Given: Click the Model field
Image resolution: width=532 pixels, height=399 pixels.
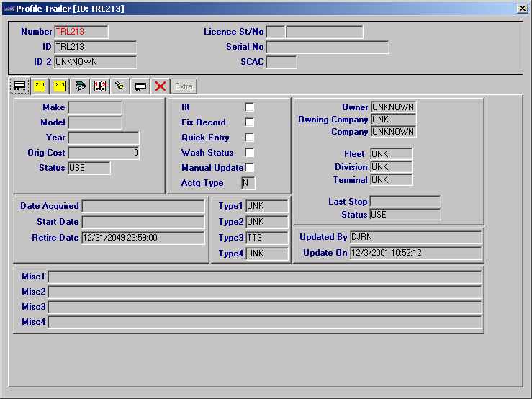Looking at the screenshot, I should pos(95,122).
